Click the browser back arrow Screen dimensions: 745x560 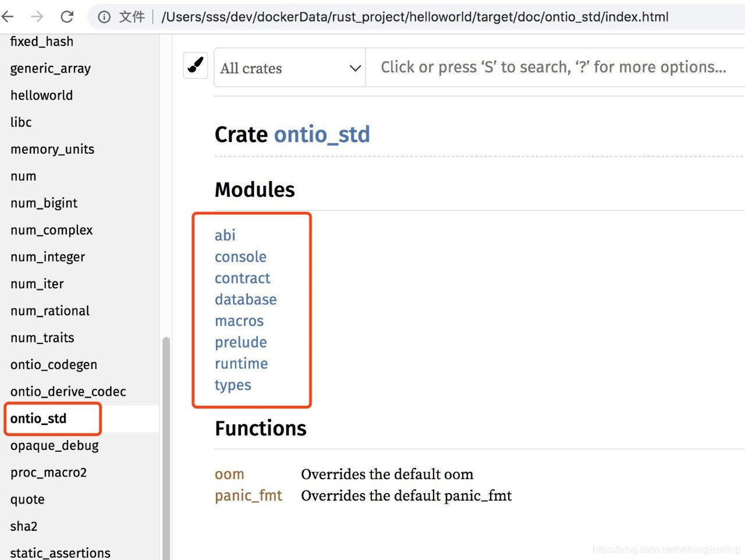7,16
